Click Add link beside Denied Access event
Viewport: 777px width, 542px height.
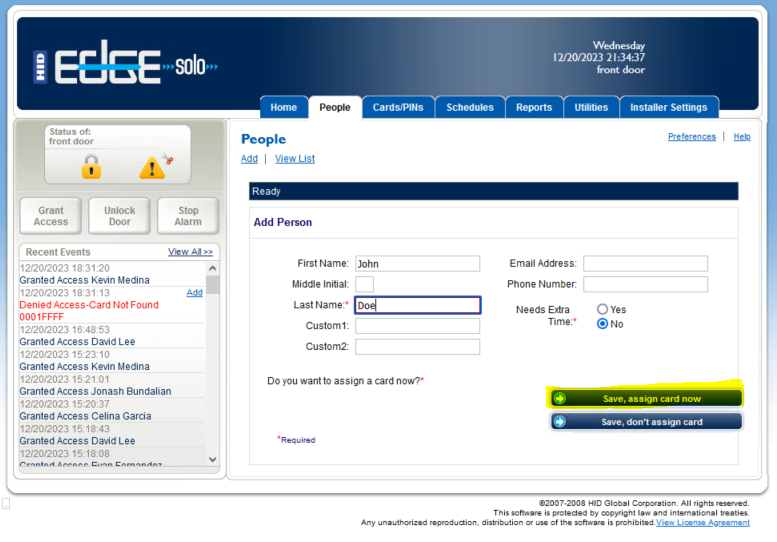pos(194,293)
